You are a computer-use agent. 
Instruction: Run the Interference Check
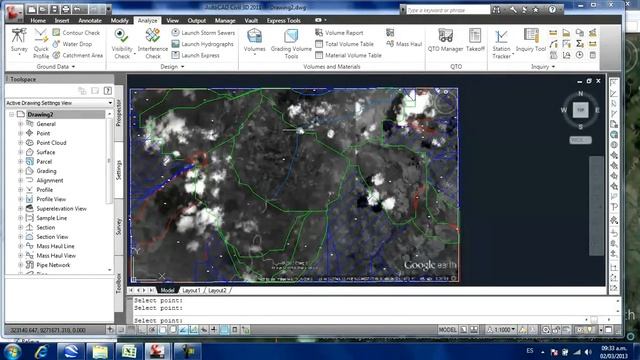tap(153, 43)
